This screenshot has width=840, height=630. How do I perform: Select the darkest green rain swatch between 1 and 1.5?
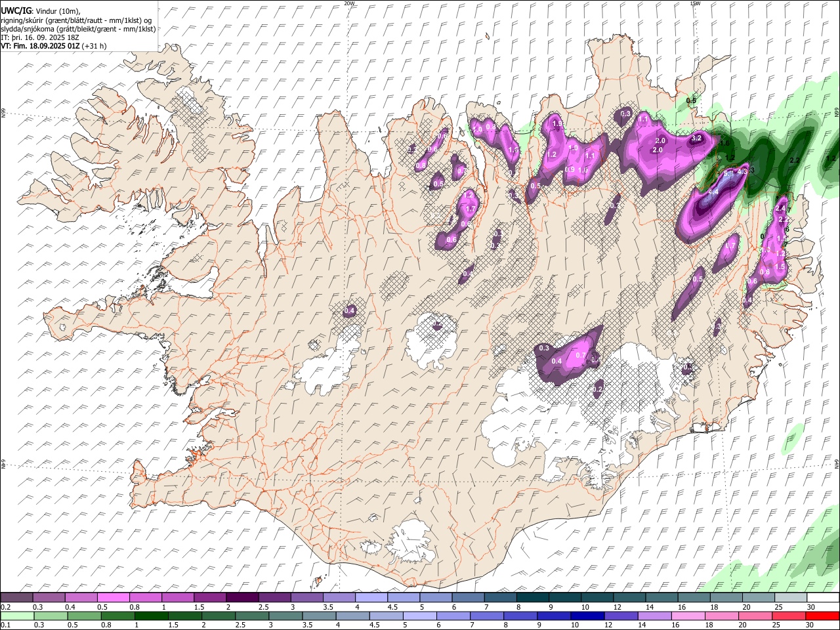(x=151, y=616)
